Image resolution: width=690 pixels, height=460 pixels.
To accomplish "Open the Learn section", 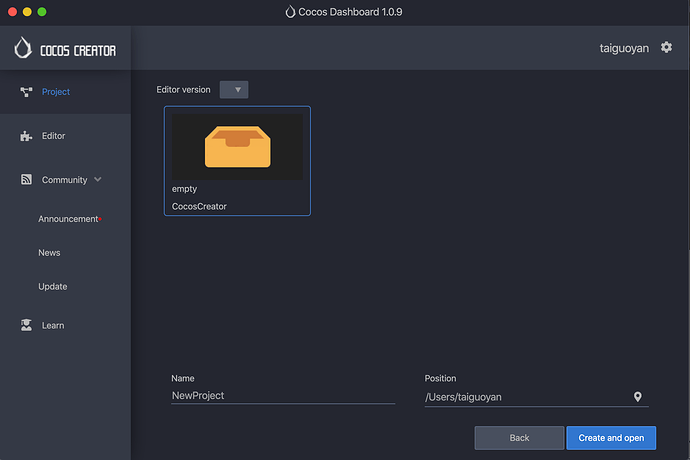I will [x=53, y=325].
